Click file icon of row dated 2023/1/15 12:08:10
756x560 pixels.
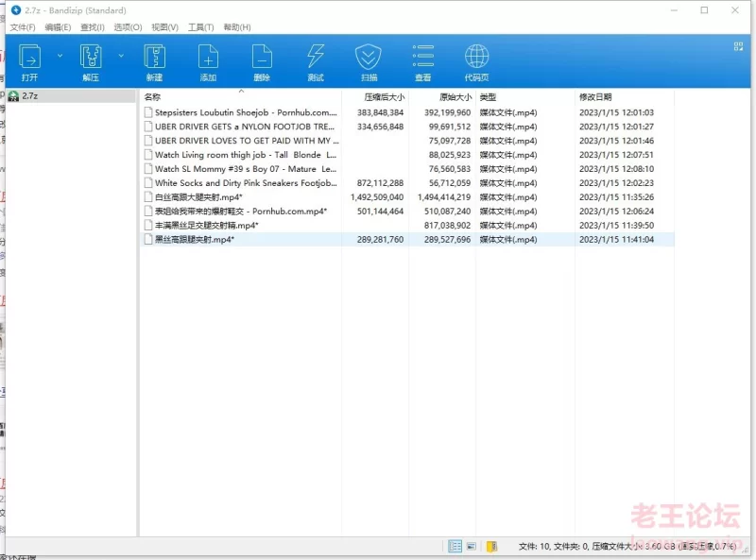click(x=148, y=169)
